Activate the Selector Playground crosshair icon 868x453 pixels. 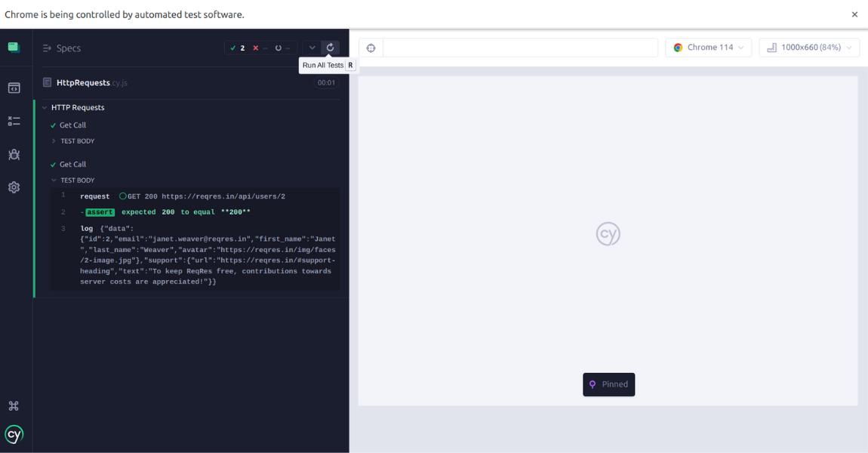click(x=371, y=47)
